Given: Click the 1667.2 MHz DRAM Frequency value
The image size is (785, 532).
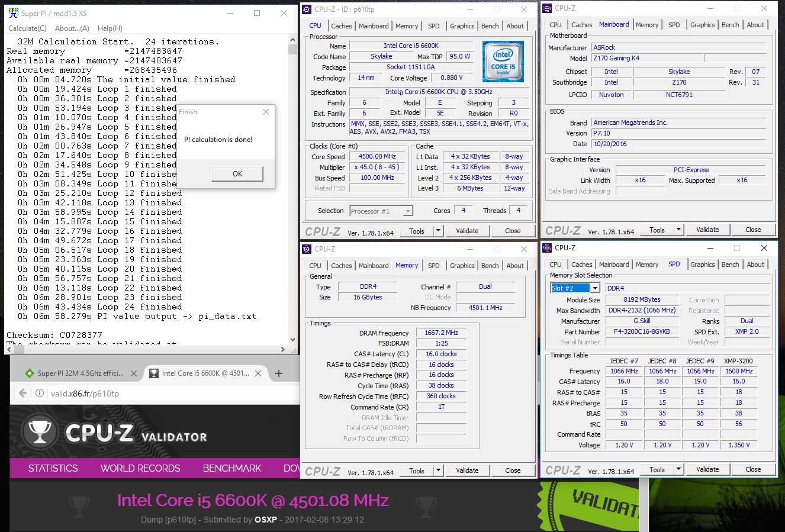Looking at the screenshot, I should pos(441,333).
